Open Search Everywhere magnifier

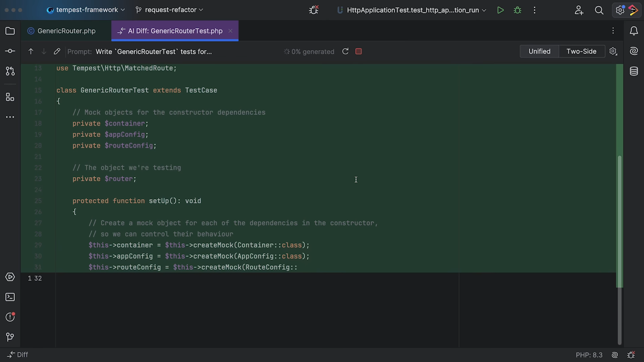tap(599, 10)
